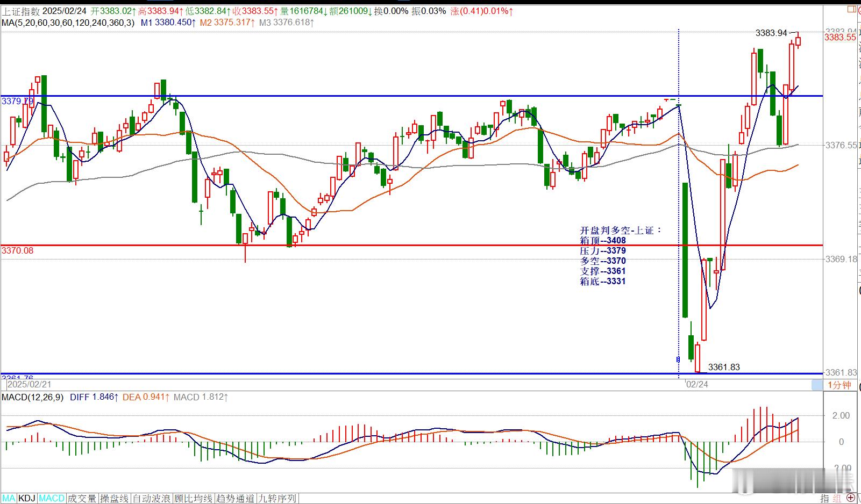This screenshot has width=861, height=504.
Task: Click the M2 3375.317 value
Action: tap(227, 23)
